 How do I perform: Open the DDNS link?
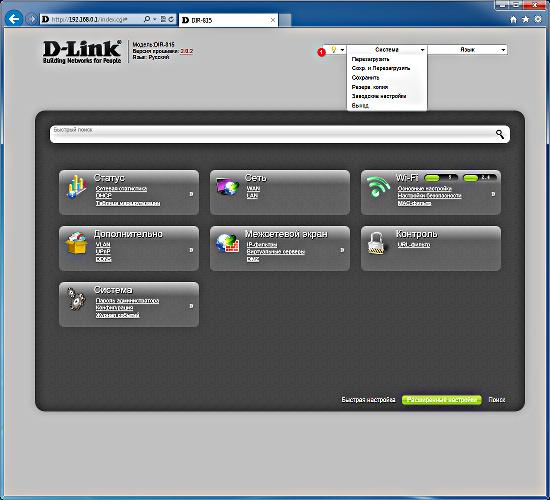tap(103, 259)
